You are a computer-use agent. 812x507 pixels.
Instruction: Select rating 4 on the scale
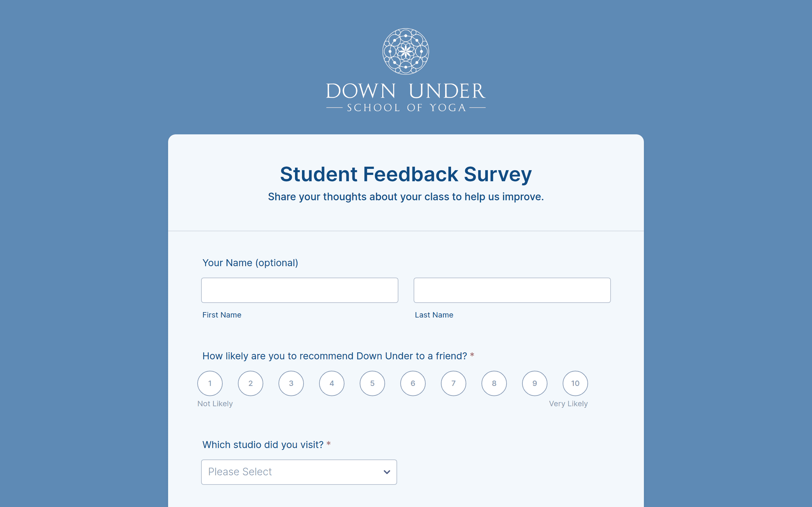pyautogui.click(x=332, y=383)
